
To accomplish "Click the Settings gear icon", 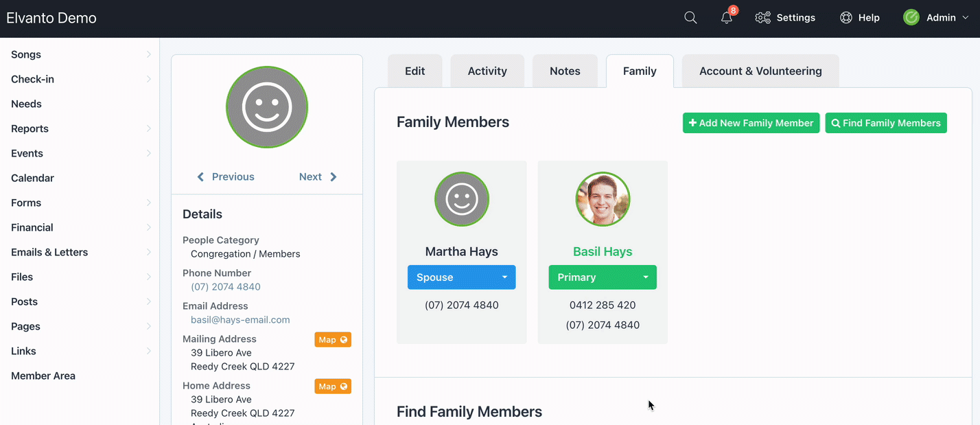I will coord(762,18).
